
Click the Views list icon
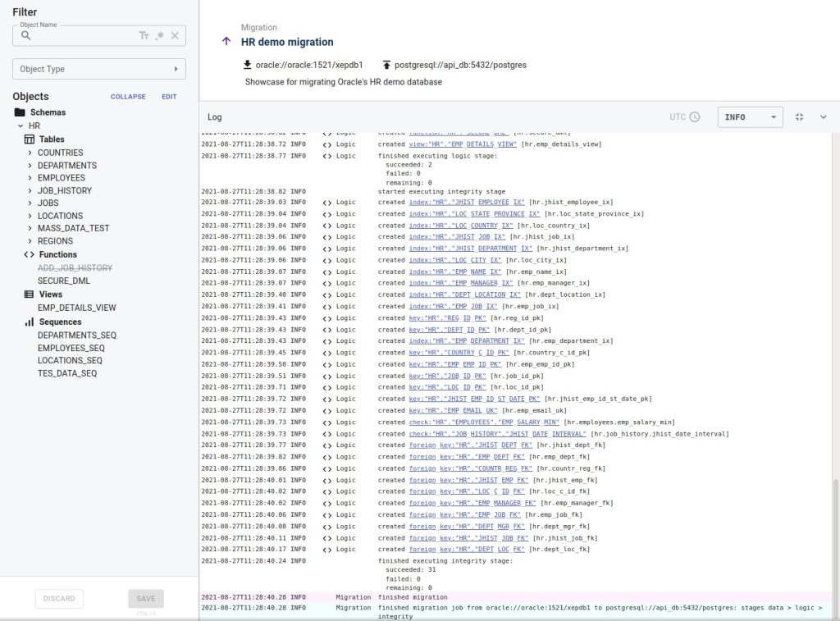(29, 295)
